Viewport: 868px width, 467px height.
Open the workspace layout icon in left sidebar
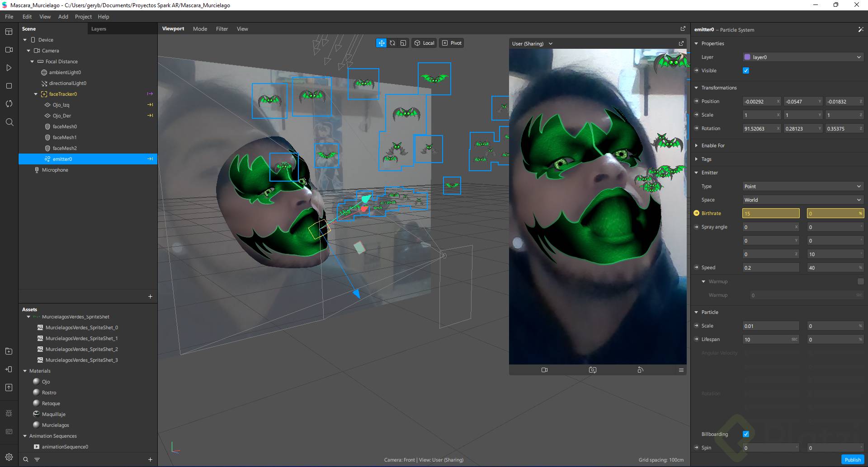[9, 32]
